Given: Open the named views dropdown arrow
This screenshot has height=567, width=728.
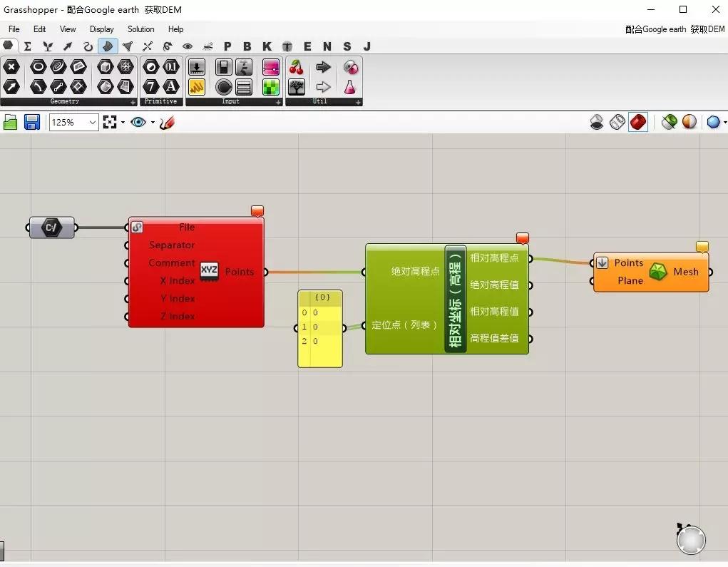Looking at the screenshot, I should tap(153, 123).
